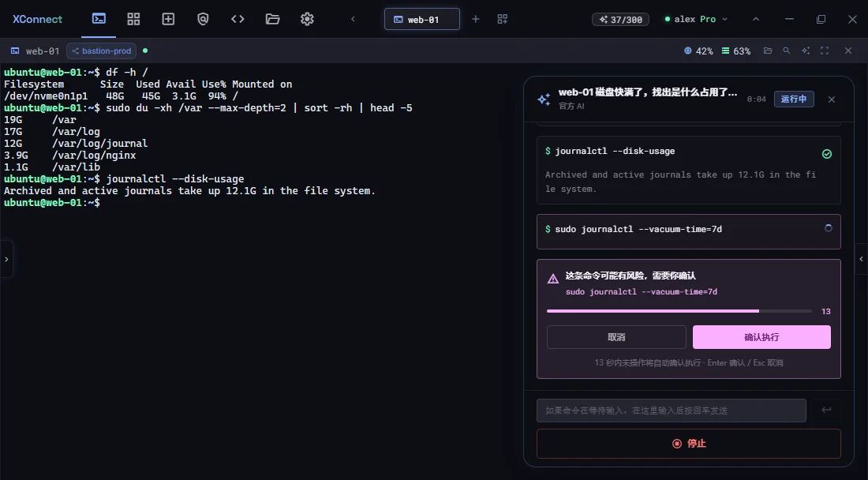Expand the left sidebar chevron
868x480 pixels.
[6, 259]
